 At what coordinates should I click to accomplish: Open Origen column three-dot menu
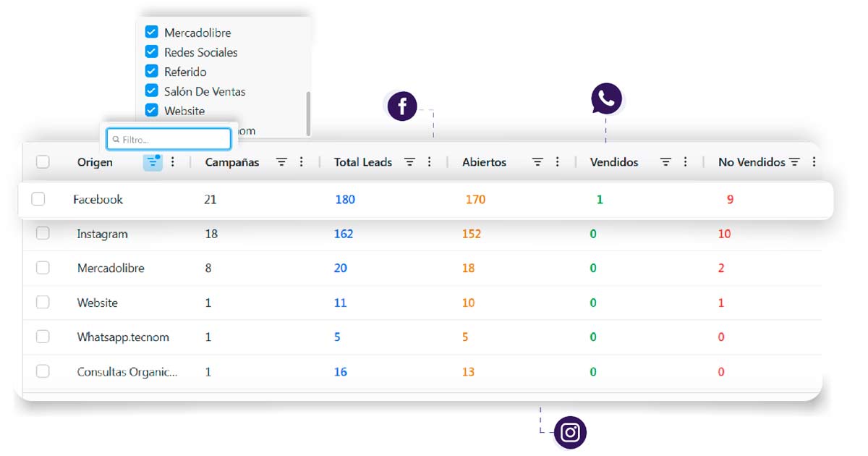click(173, 162)
